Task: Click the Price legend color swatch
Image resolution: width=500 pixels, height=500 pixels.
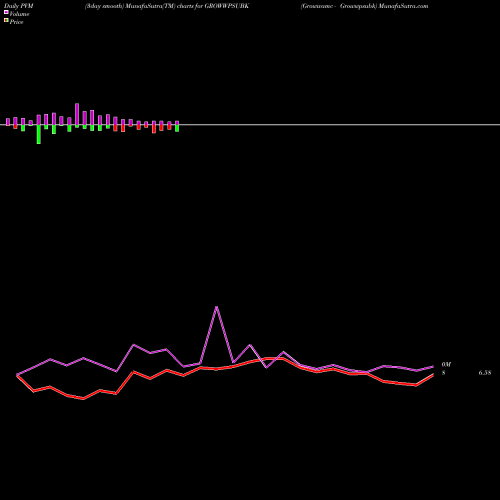Action: [6, 20]
